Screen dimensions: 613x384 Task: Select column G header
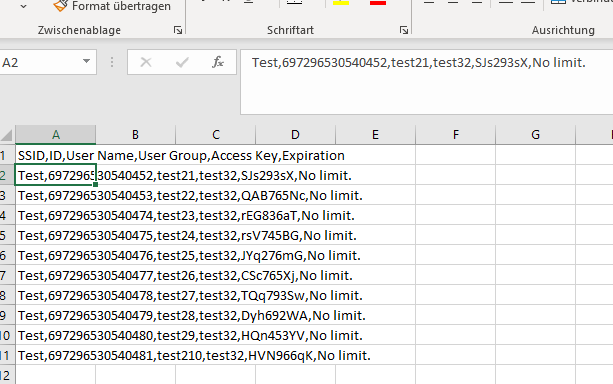(535, 135)
